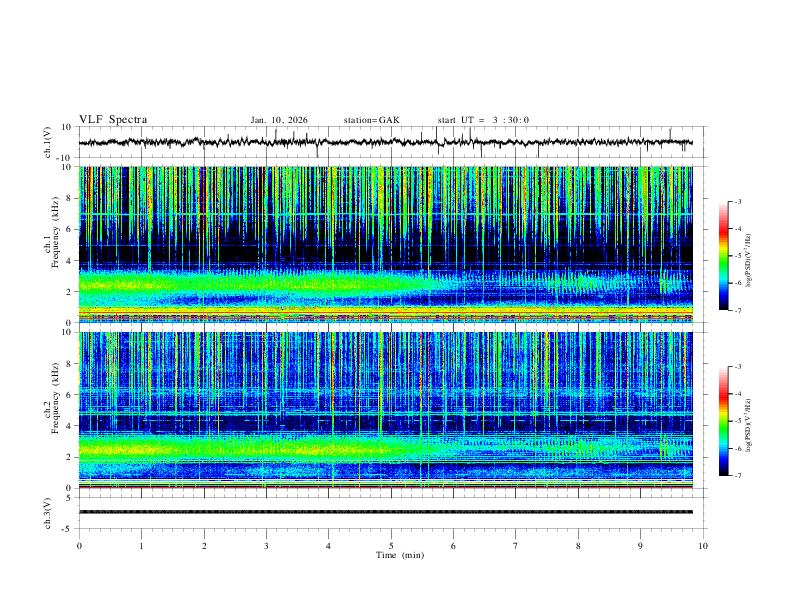
Task: Click time axis tick label "9"
Action: click(640, 546)
